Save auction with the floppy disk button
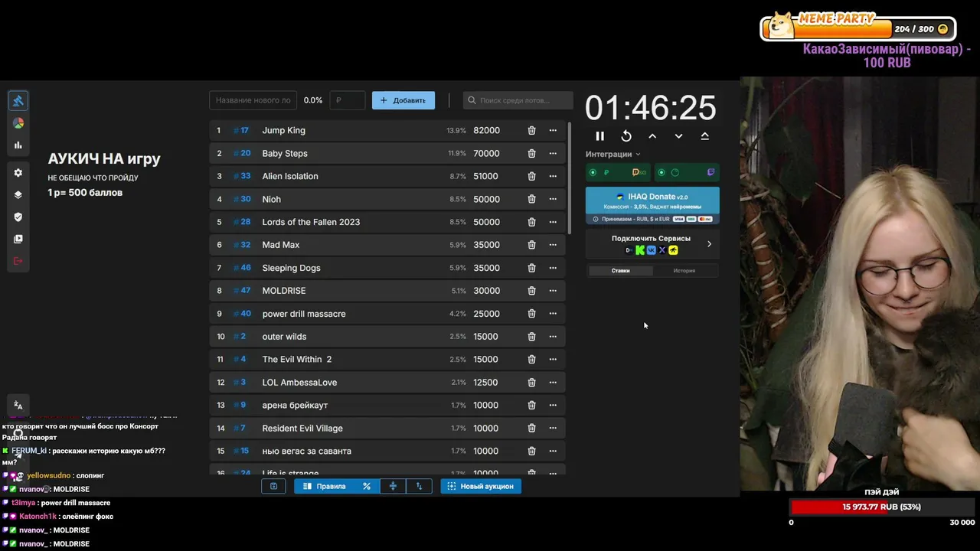Screen dimensions: 980x551 click(x=273, y=486)
